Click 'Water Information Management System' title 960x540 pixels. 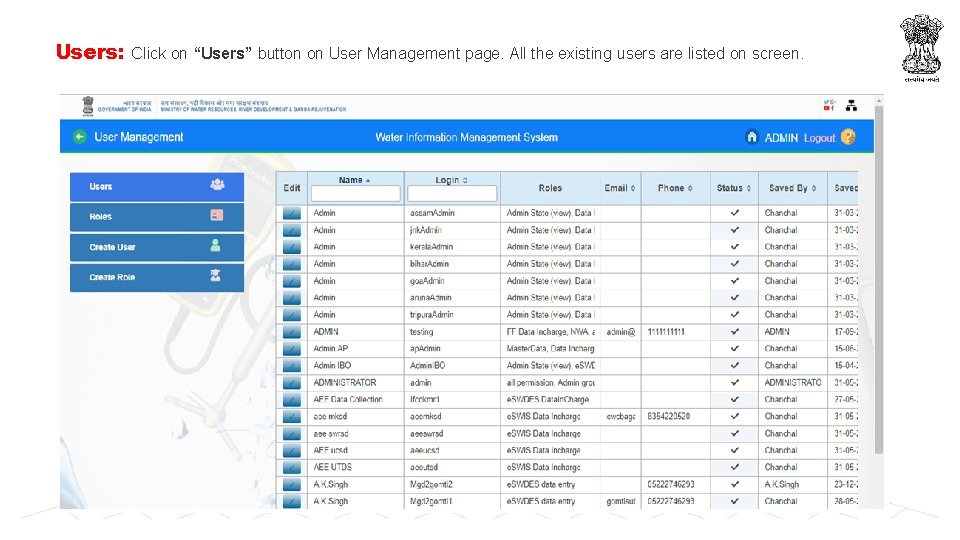[x=467, y=137]
